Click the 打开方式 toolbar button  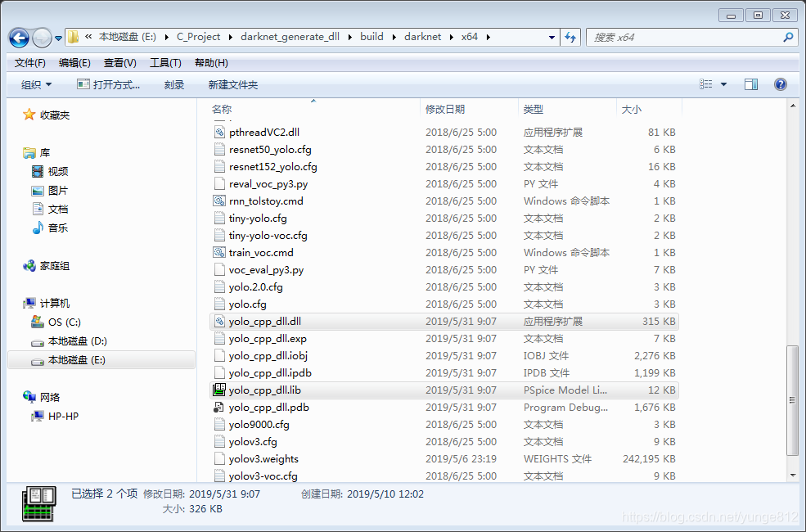(109, 84)
